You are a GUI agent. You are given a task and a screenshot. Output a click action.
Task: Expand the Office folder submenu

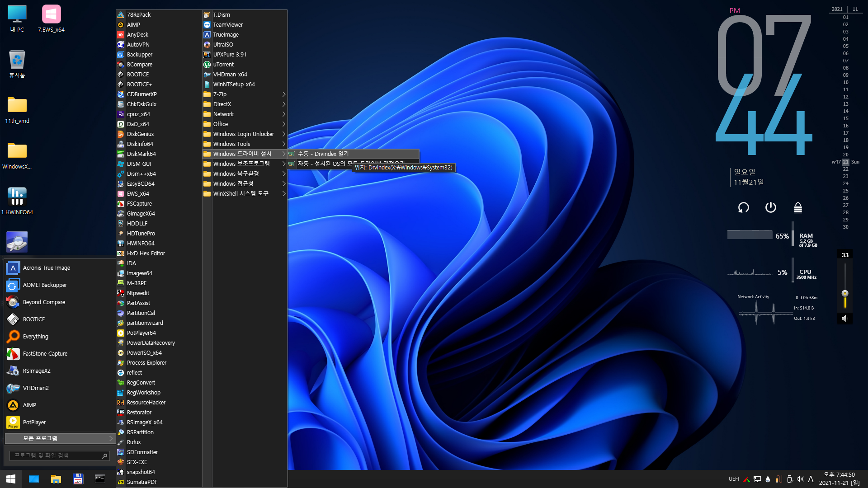245,124
